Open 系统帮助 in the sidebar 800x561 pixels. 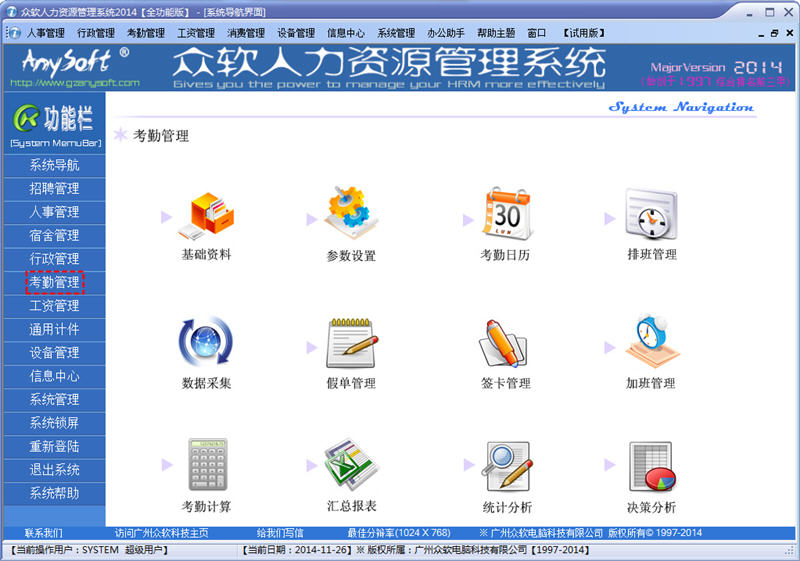pyautogui.click(x=54, y=494)
